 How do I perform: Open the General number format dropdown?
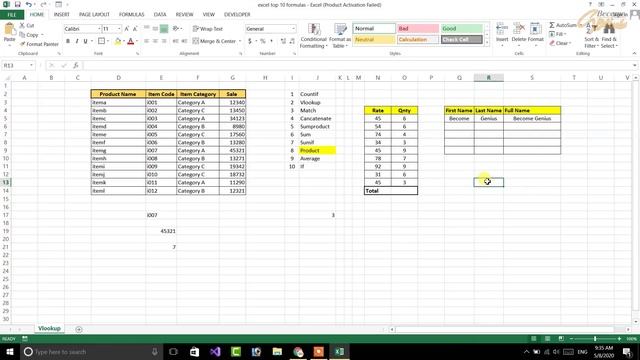pyautogui.click(x=293, y=29)
